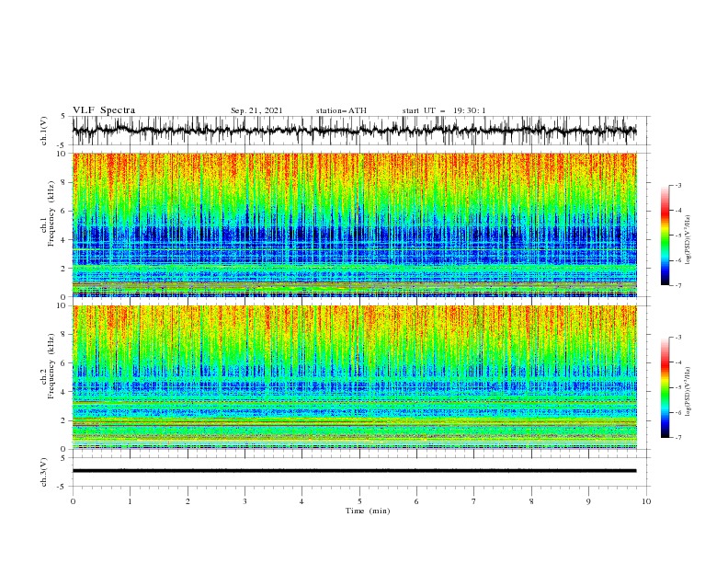
Task: Click the 'ch.1(V)' waveform axis label
Action: (44, 131)
